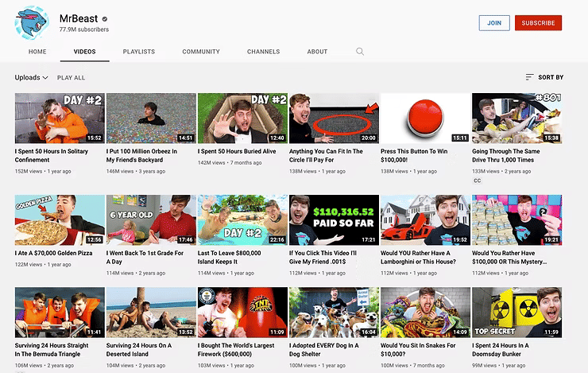Click title 'I Went Back To 1st Grade'
The image size is (588, 373).
click(145, 257)
